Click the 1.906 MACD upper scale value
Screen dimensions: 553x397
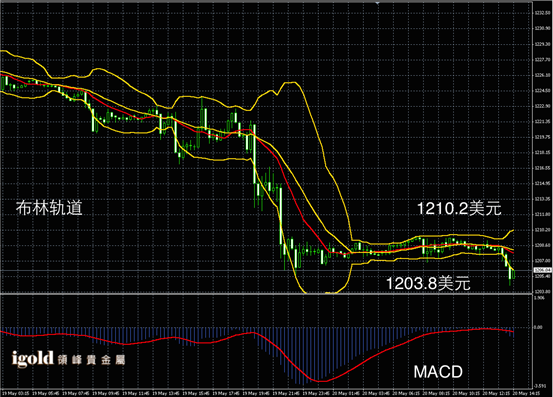[540, 298]
